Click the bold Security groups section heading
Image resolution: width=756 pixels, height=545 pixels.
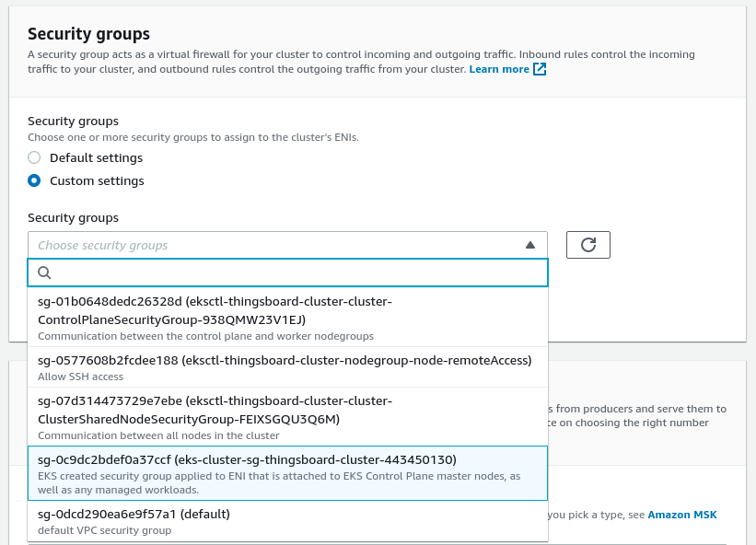tap(88, 34)
